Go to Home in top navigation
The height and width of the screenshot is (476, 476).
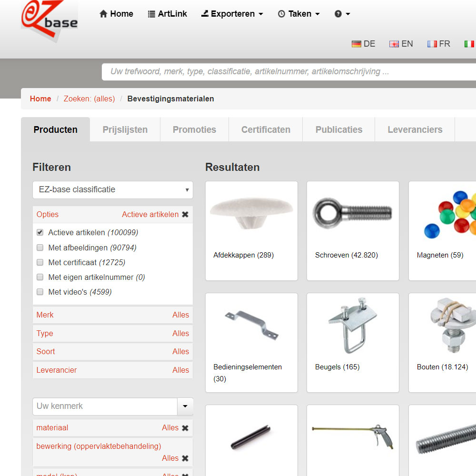tap(116, 14)
